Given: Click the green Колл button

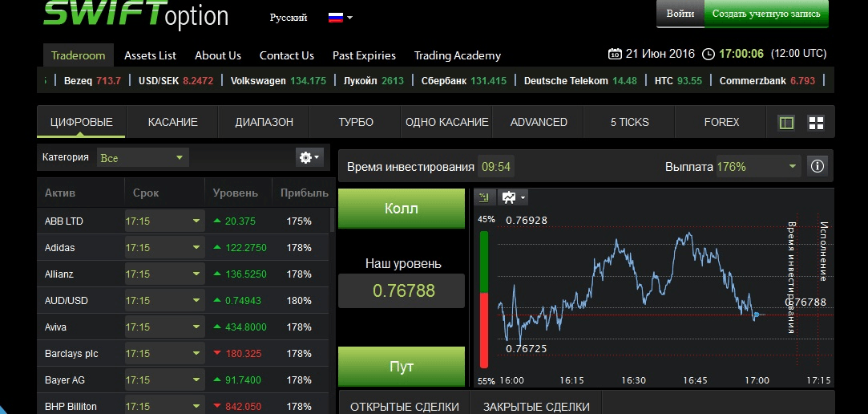Looking at the screenshot, I should (x=402, y=209).
